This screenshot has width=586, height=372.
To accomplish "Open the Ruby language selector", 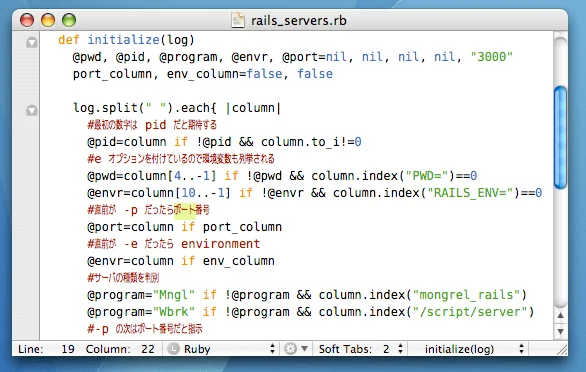I will [x=220, y=349].
